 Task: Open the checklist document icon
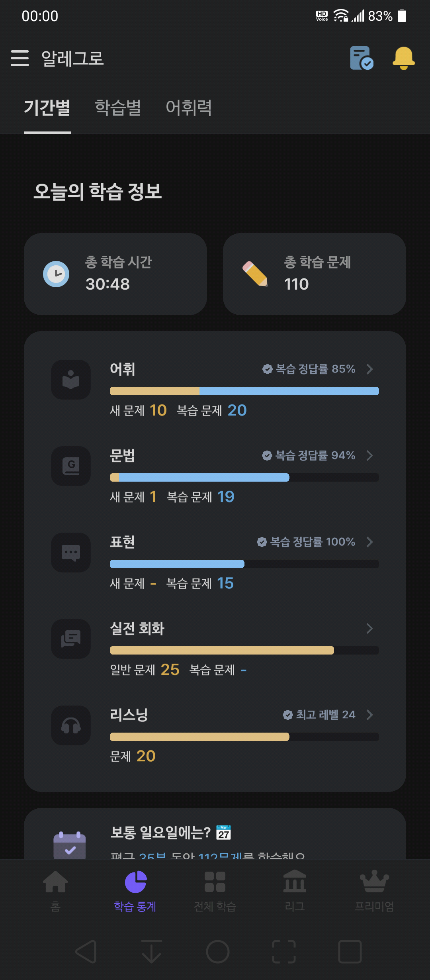click(362, 58)
